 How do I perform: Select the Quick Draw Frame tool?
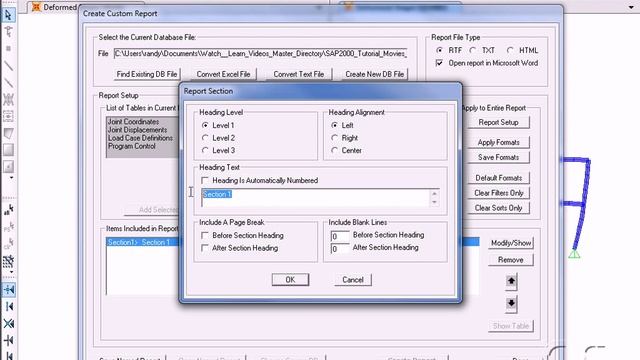(8, 82)
